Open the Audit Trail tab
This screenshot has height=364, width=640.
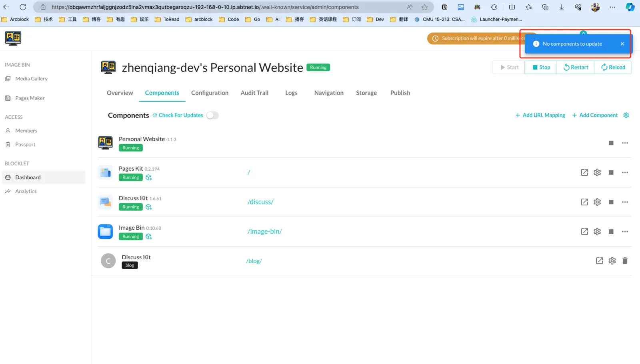254,93
